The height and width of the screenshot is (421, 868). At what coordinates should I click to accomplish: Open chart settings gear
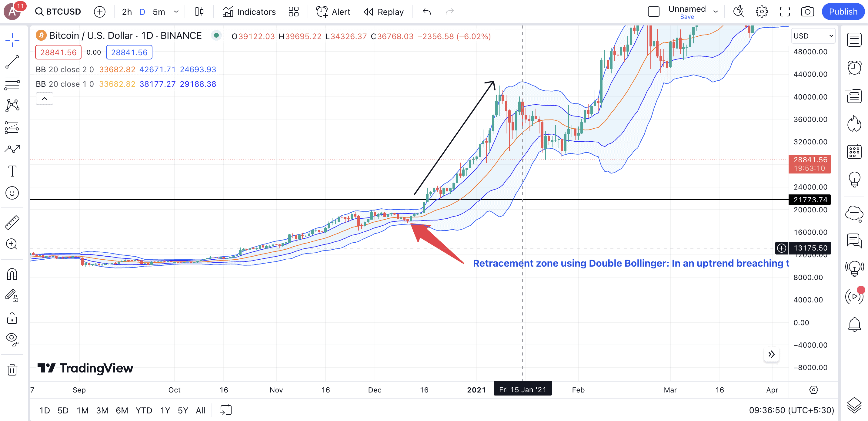[x=762, y=12]
